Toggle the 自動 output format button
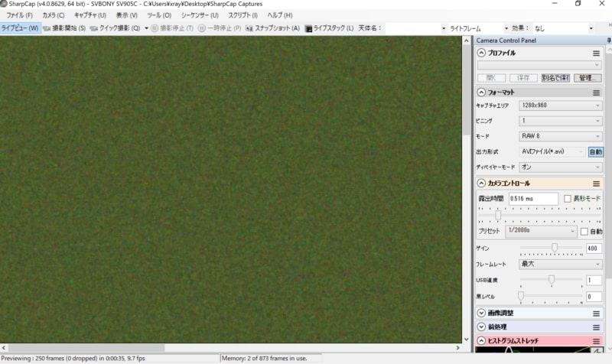This screenshot has height=364, width=612. coord(595,151)
